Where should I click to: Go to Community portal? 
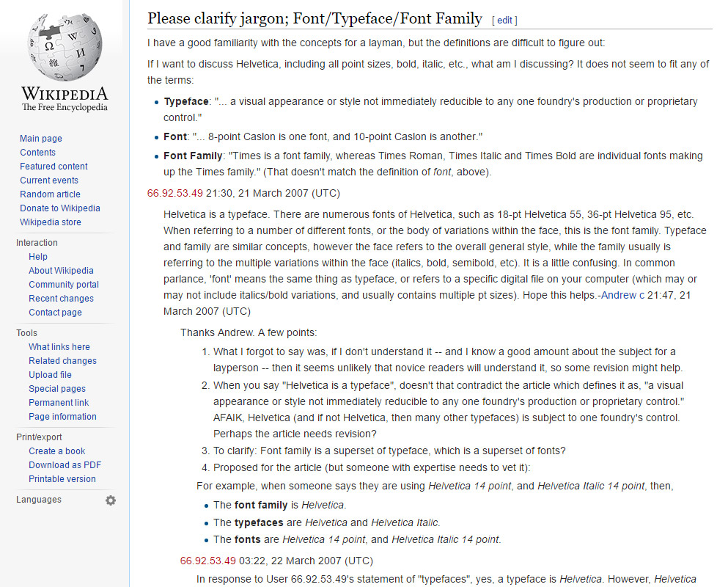tap(64, 285)
